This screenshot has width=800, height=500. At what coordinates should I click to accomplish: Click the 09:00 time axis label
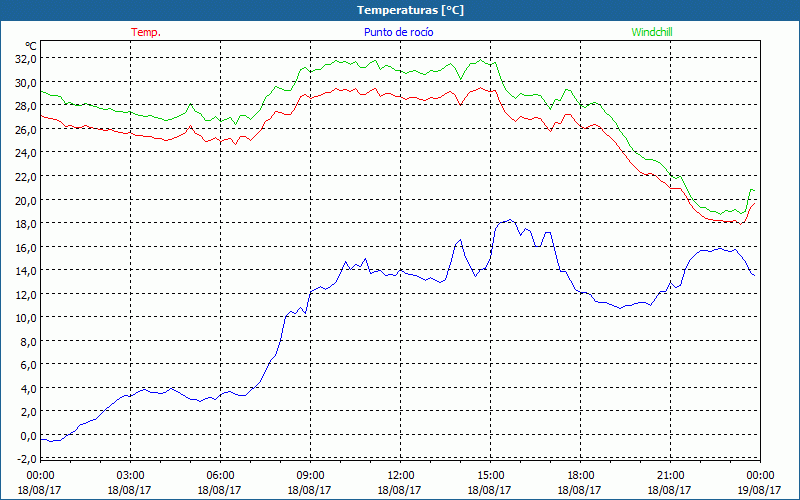pos(310,476)
